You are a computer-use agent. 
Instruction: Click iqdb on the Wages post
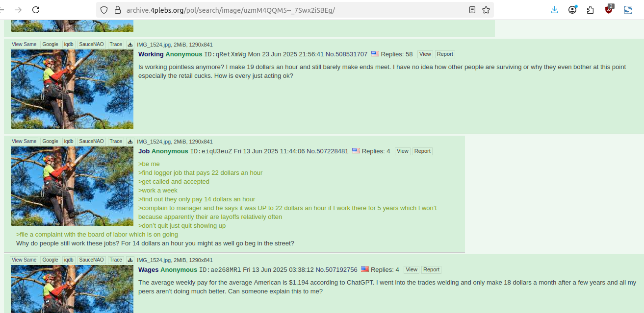click(69, 260)
